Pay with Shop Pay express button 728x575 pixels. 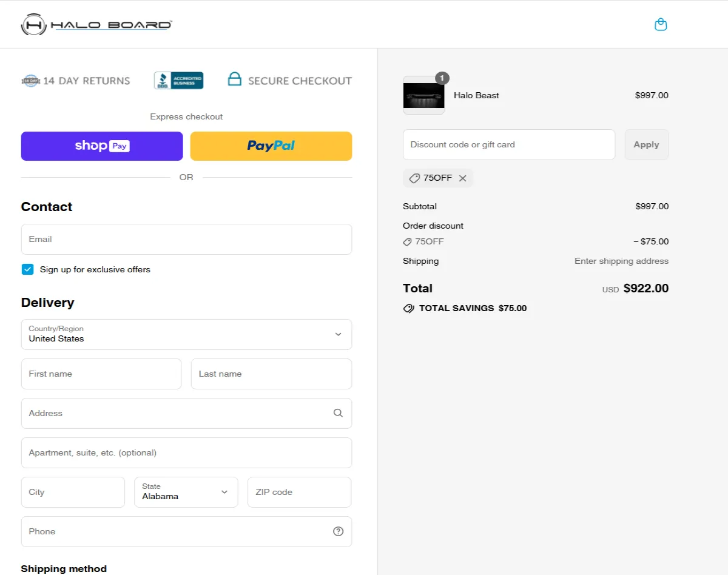tap(102, 146)
